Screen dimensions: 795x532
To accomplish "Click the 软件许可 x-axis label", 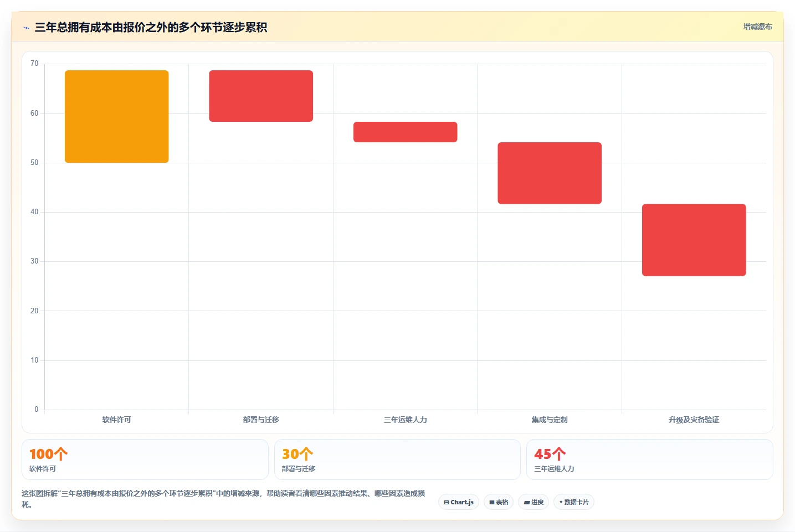I will coord(116,420).
